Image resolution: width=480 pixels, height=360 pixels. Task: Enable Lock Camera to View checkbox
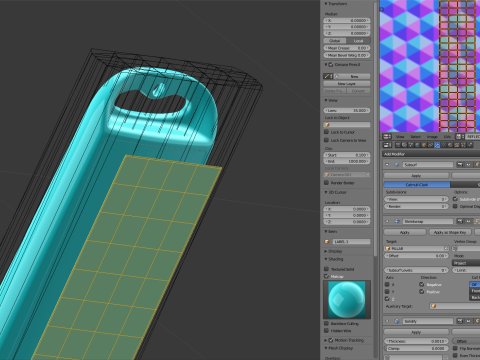(326, 140)
